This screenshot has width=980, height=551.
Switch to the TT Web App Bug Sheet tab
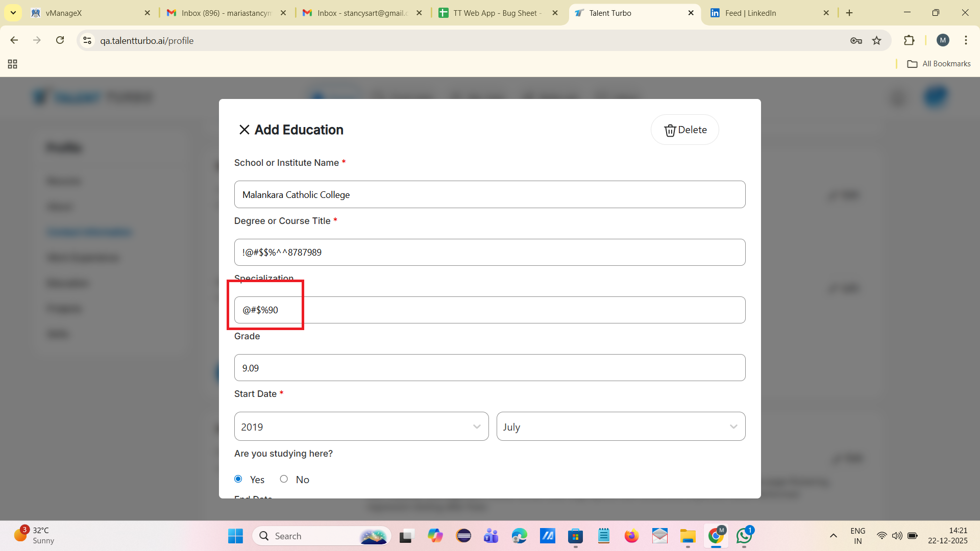coord(496,13)
